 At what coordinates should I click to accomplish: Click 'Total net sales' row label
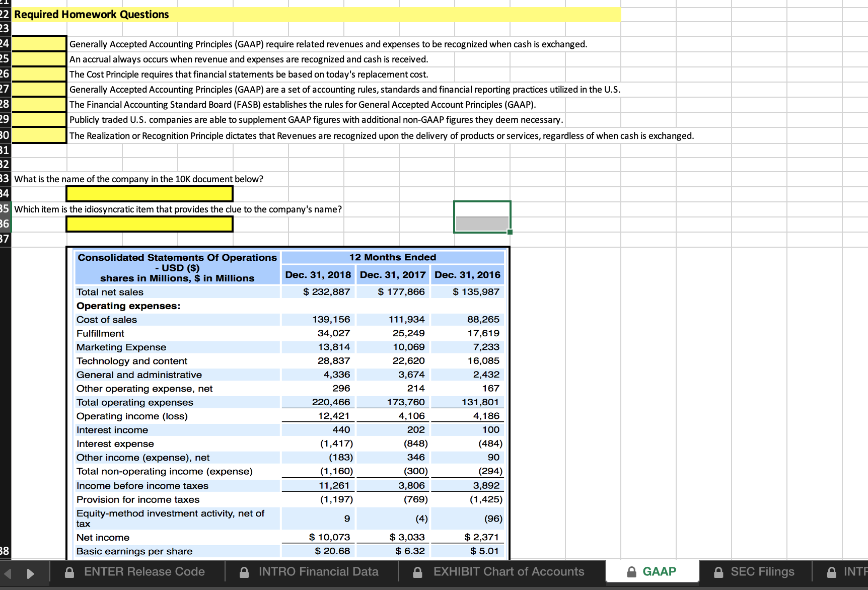point(110,292)
